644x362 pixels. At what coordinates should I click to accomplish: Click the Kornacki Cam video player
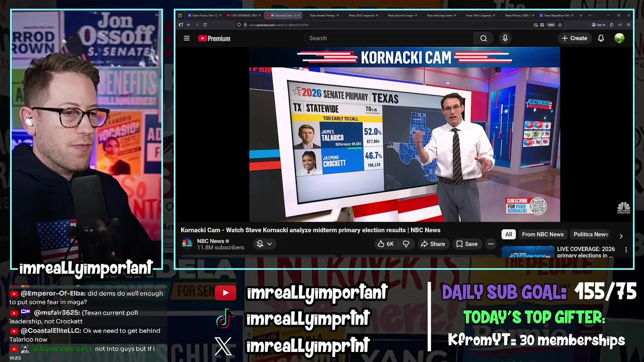click(x=405, y=134)
